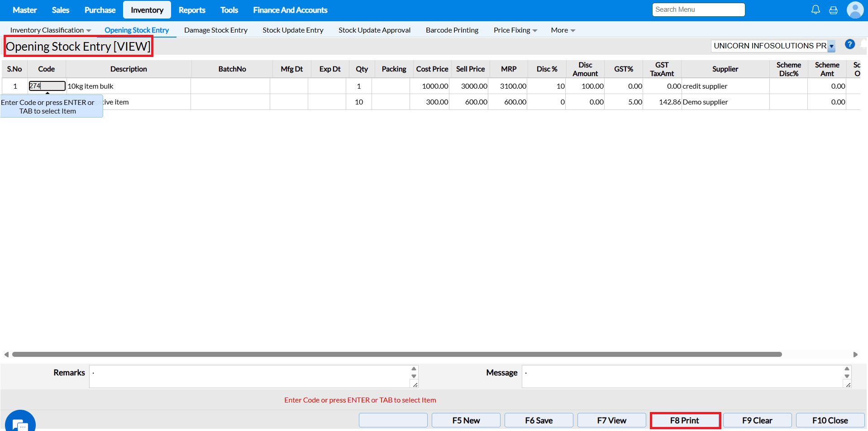This screenshot has height=431, width=868.
Task: Click the Qty column header
Action: click(x=362, y=69)
